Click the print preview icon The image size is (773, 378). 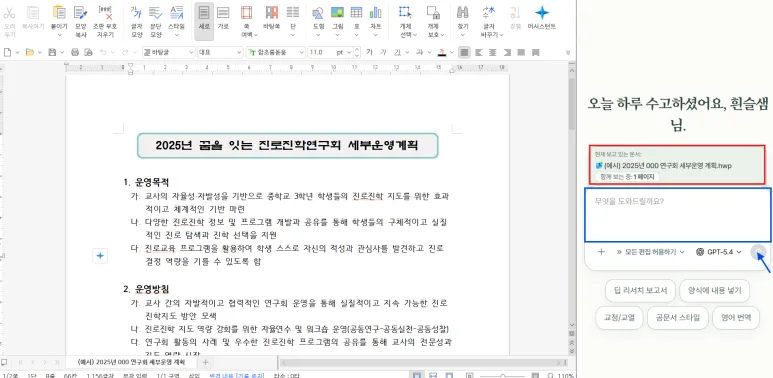(x=88, y=52)
